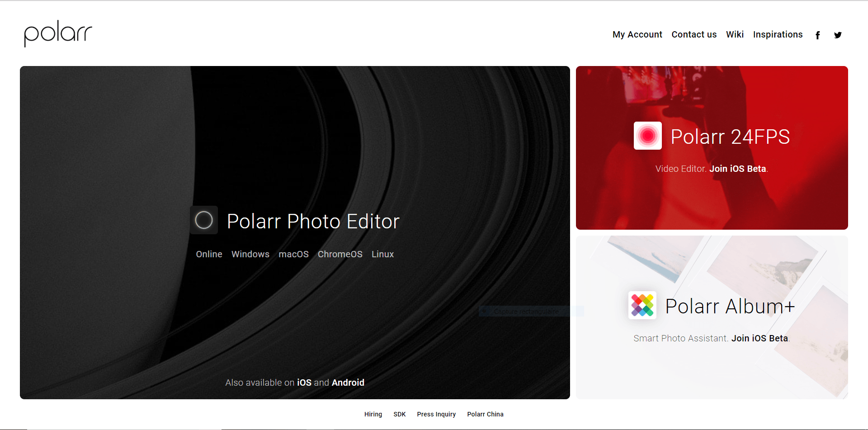Follow the iOS availability link
Screen dimensions: 868x430
304,383
